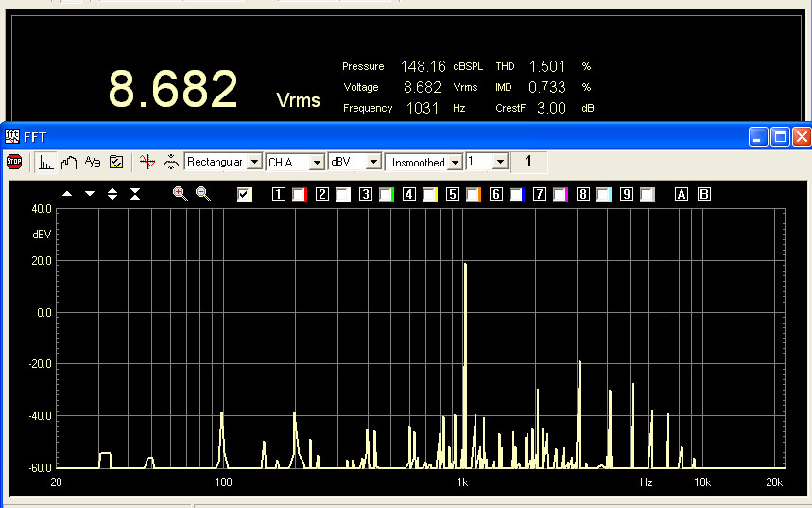Toggle the checked live trace checkbox
This screenshot has height=508, width=812.
pos(245,195)
